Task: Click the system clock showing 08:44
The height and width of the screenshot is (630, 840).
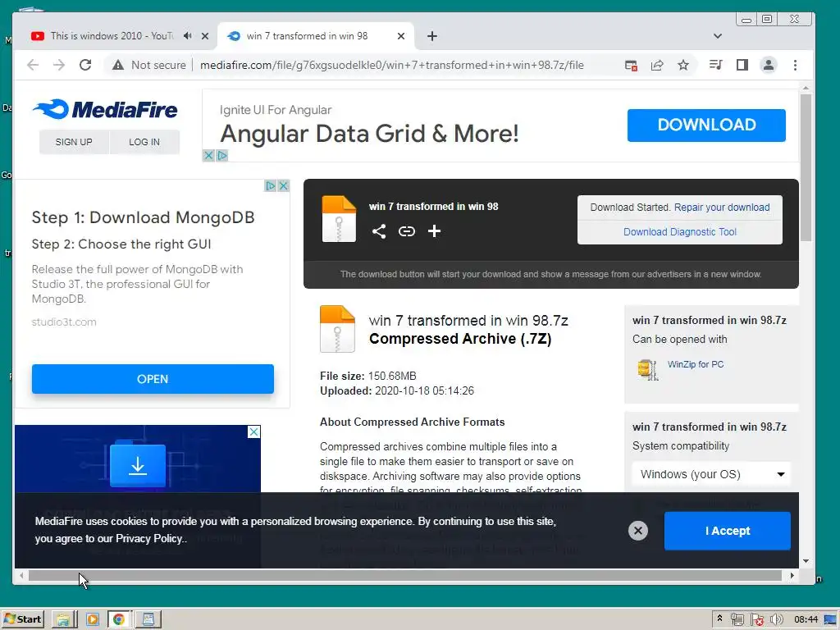Action: (x=806, y=620)
